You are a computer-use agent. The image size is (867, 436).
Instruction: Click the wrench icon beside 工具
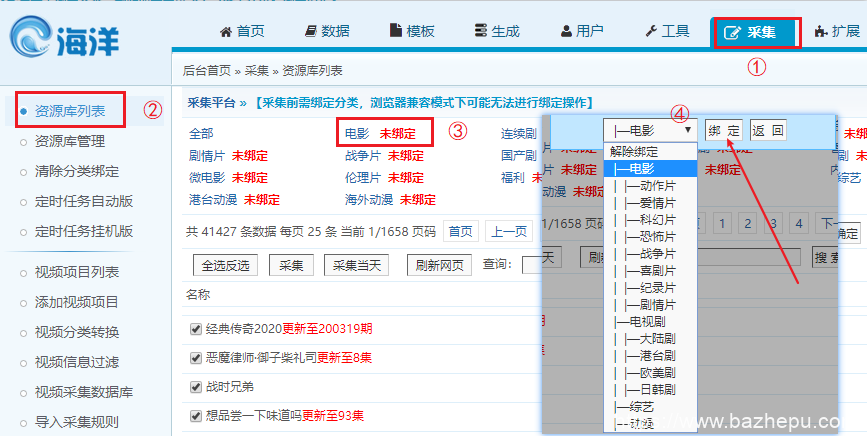pyautogui.click(x=652, y=32)
